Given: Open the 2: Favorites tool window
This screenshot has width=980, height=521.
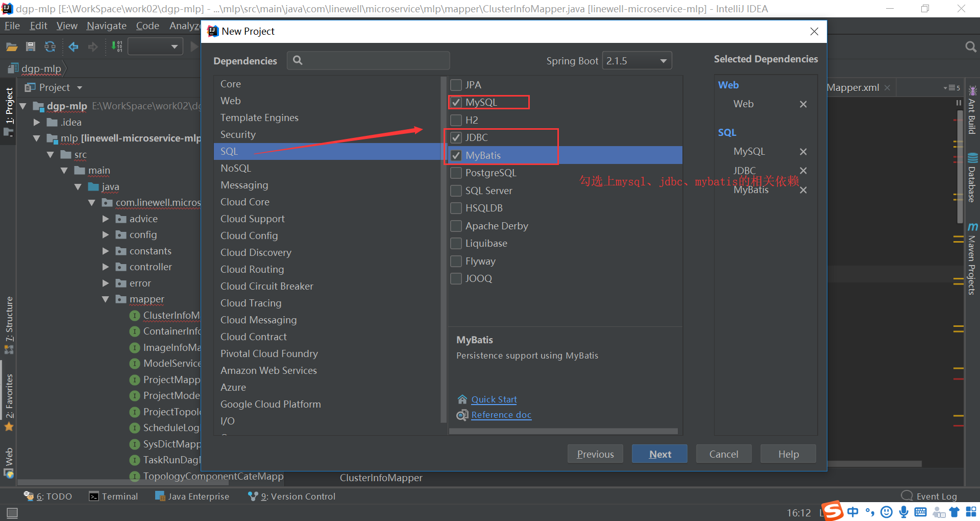Looking at the screenshot, I should click(9, 402).
